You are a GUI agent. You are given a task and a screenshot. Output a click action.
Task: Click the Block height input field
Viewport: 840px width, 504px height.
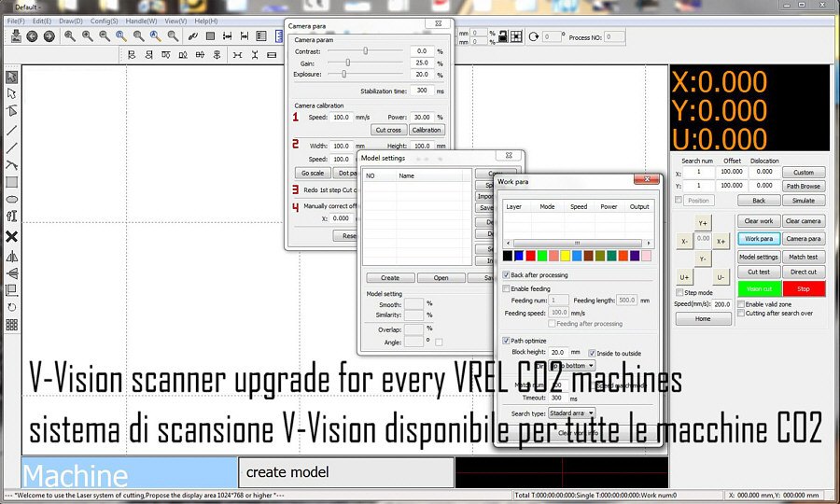(x=558, y=353)
